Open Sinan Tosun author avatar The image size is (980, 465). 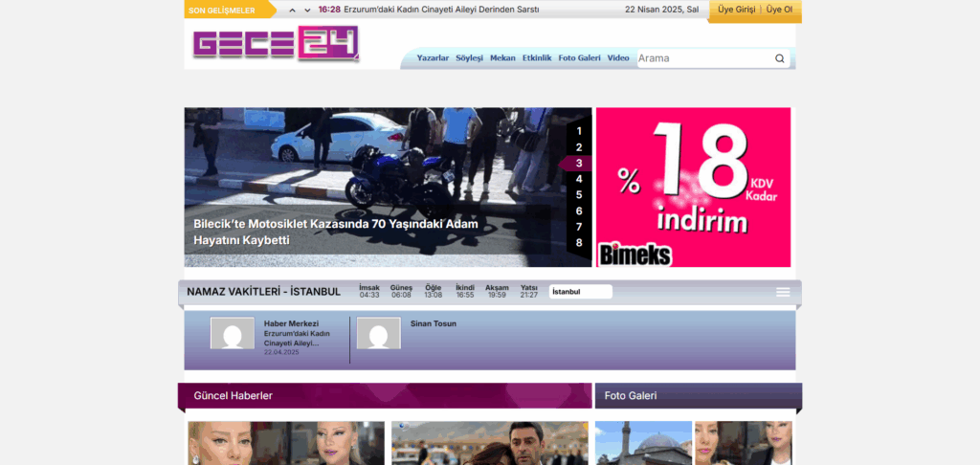[378, 334]
